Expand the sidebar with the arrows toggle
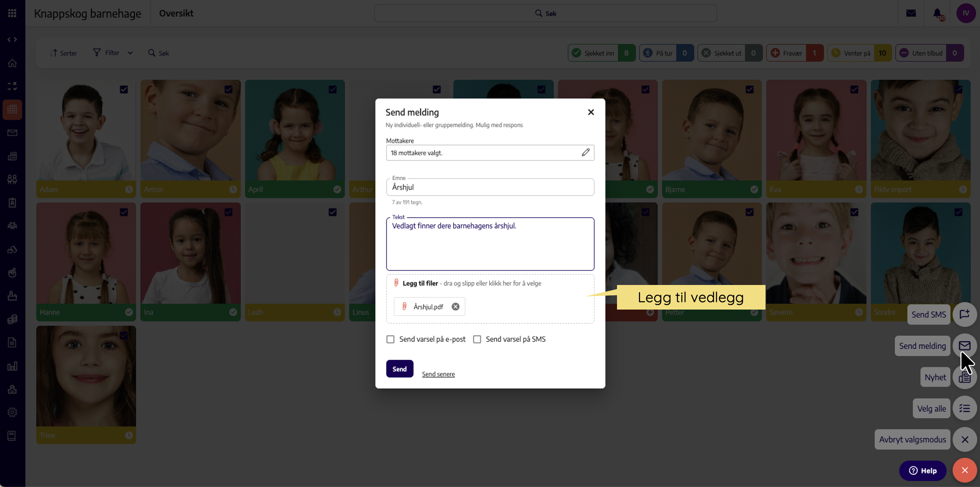980x487 pixels. (12, 40)
